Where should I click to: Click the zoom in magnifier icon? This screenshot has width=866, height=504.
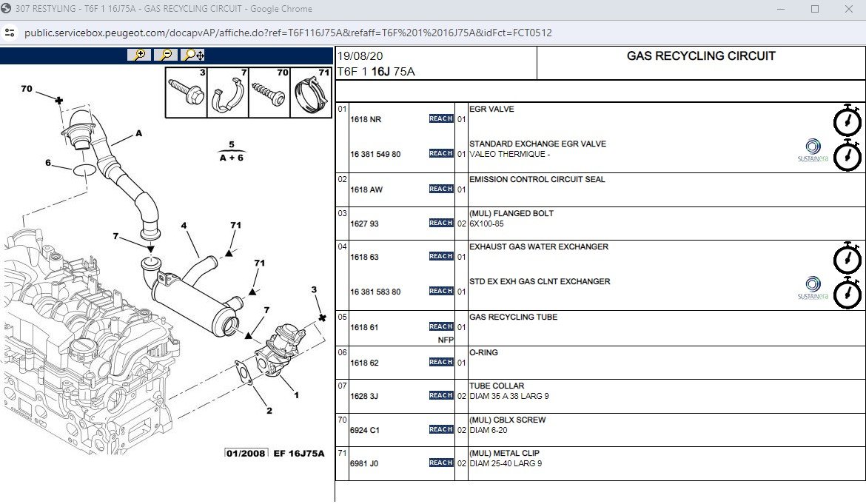pyautogui.click(x=139, y=55)
